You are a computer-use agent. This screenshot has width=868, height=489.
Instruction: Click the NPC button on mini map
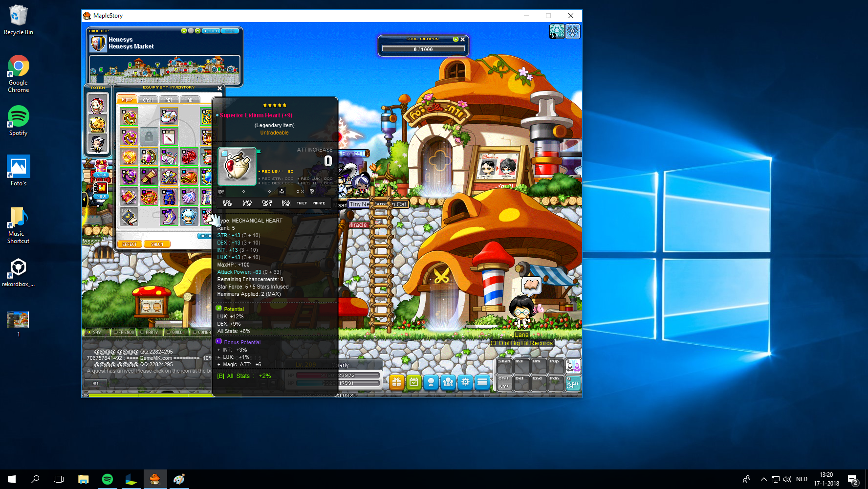(230, 31)
